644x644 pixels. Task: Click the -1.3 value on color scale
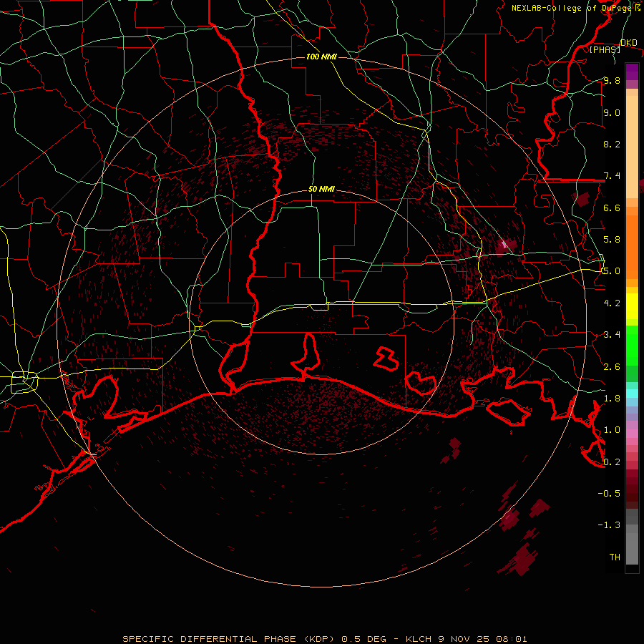point(609,525)
